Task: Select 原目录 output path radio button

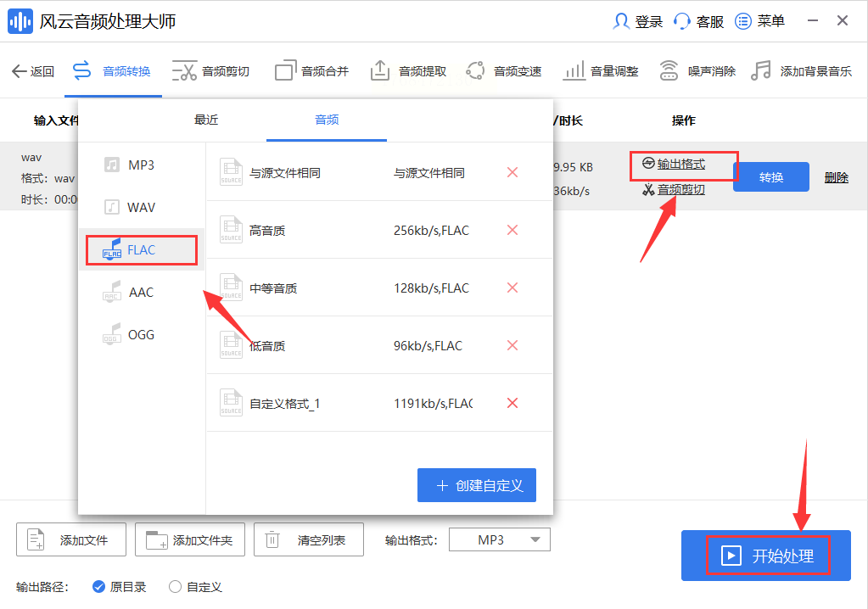Action: point(98,586)
